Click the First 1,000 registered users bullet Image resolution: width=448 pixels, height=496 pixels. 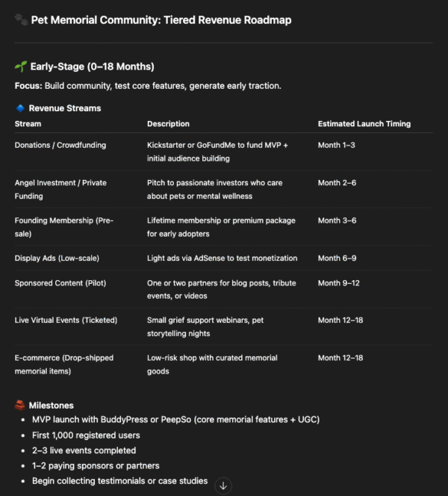[x=86, y=435]
